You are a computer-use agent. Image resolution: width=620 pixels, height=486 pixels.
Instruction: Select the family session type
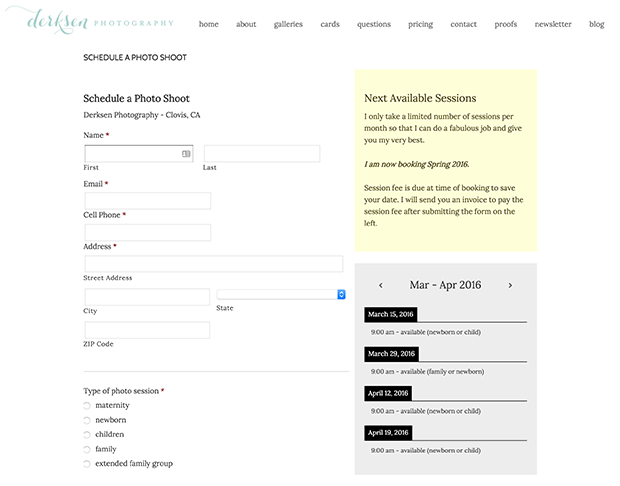click(x=87, y=449)
